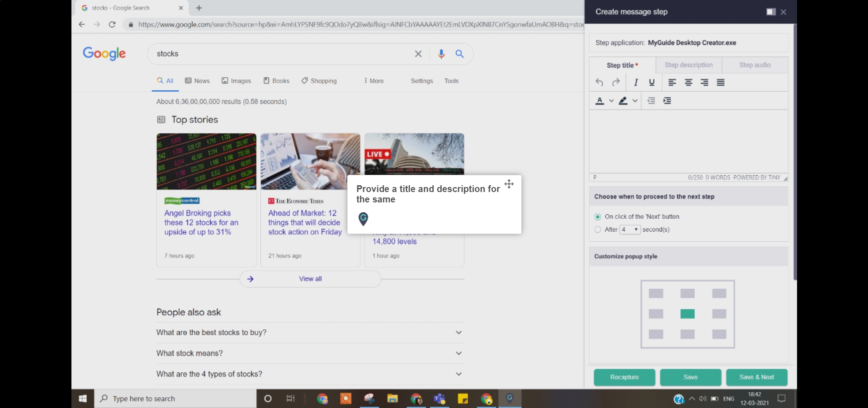Open Google search Settings
This screenshot has width=868, height=408.
pyautogui.click(x=422, y=81)
